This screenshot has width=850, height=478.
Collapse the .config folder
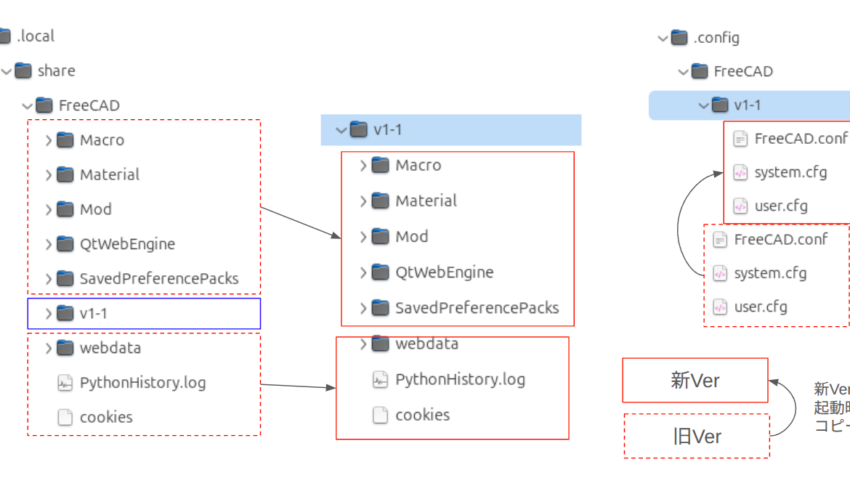[662, 38]
